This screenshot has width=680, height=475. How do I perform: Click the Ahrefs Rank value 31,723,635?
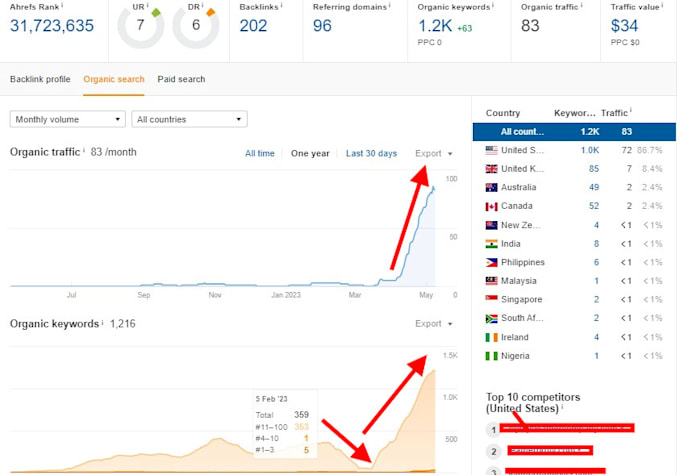[x=52, y=26]
